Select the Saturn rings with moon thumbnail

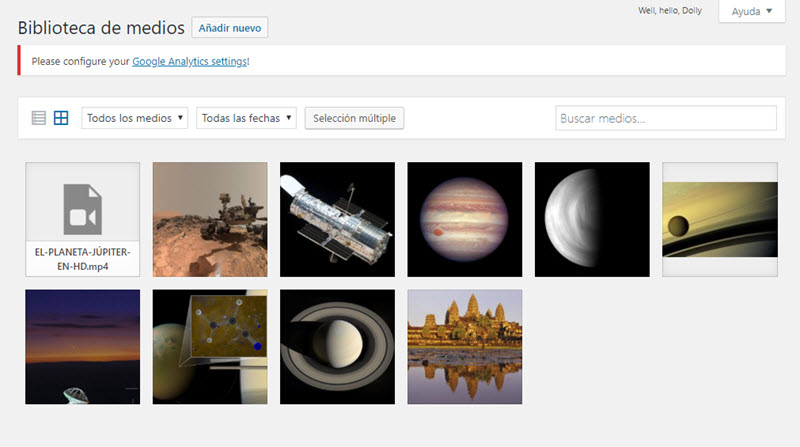[720, 219]
